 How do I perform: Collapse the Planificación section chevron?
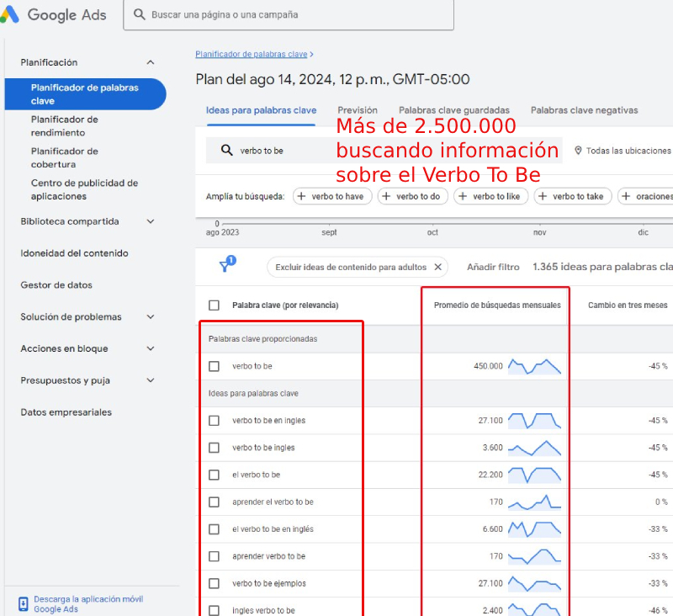tap(151, 62)
